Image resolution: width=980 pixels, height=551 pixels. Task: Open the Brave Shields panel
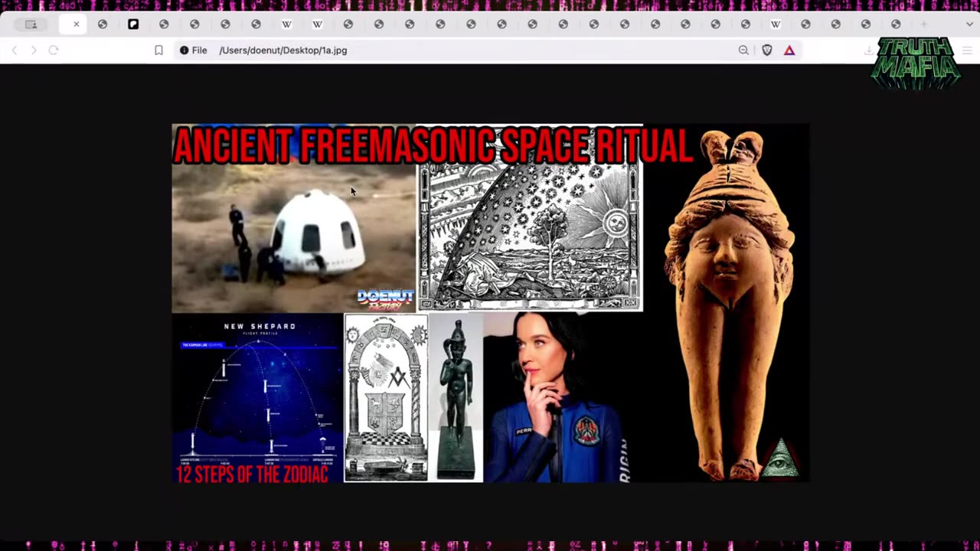pyautogui.click(x=767, y=51)
